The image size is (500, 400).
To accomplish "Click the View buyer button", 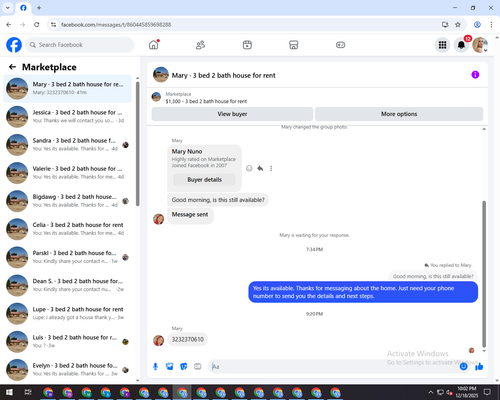I will coord(232,114).
